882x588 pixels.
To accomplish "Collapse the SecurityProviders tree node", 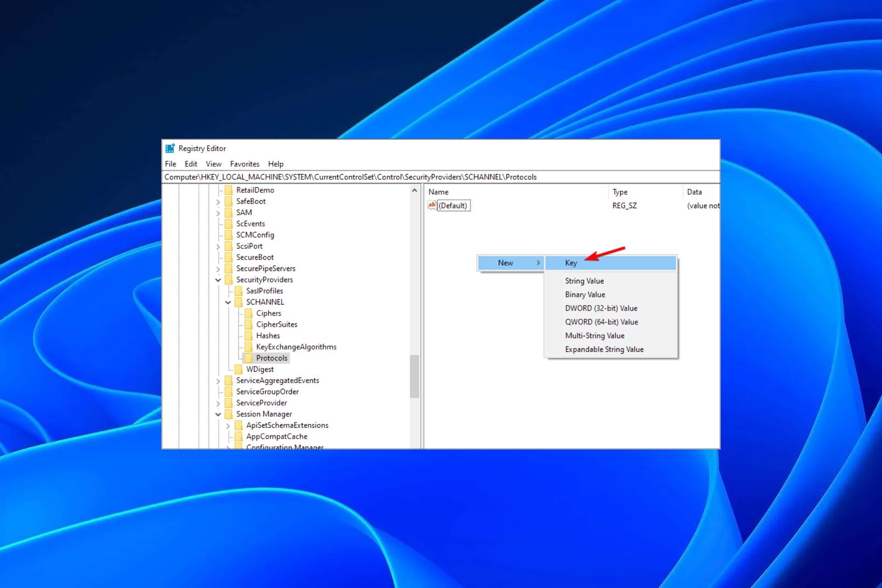I will (x=218, y=280).
